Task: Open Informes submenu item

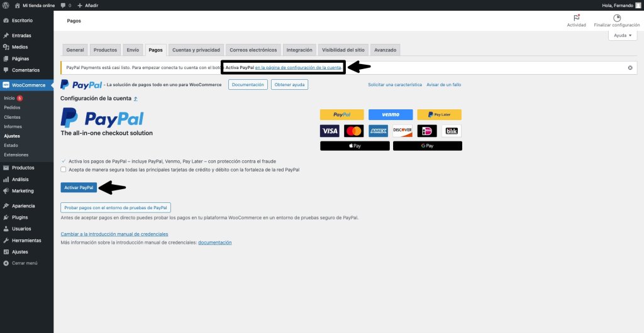Action: [13, 127]
